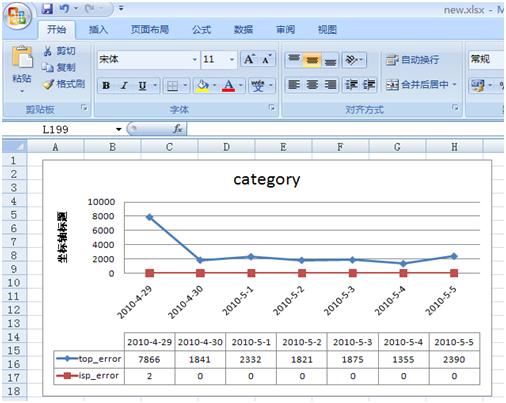Viewport: 506px width, 403px height.
Task: Open the 视图 ribbon tab
Action: tap(327, 30)
